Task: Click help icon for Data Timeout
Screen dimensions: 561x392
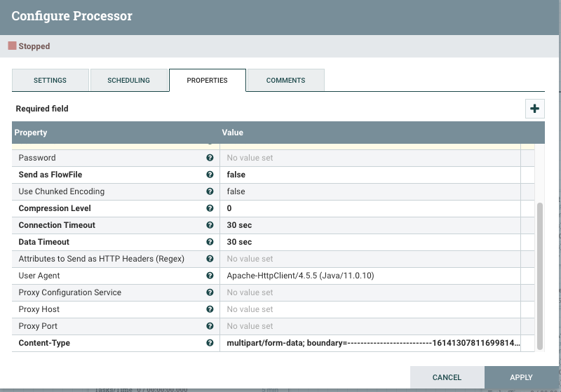Action: click(210, 242)
